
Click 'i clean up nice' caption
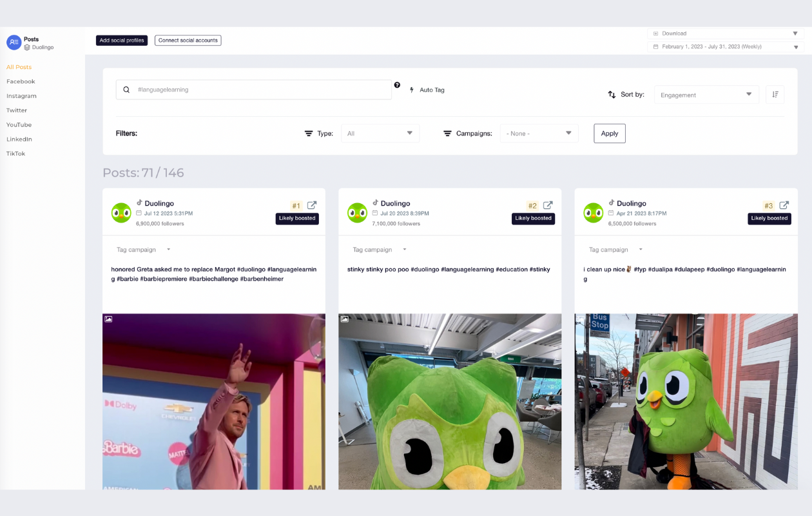click(x=685, y=274)
